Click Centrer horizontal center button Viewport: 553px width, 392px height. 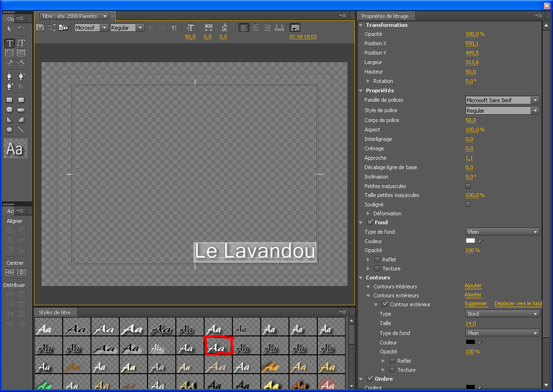22,272
